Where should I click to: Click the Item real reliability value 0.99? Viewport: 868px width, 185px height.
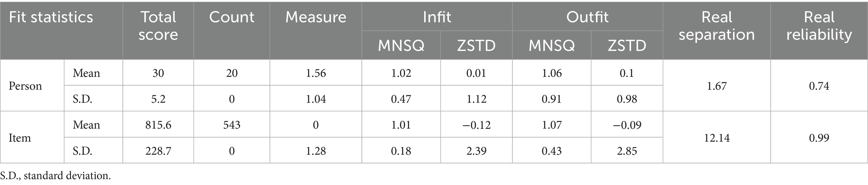pyautogui.click(x=819, y=138)
